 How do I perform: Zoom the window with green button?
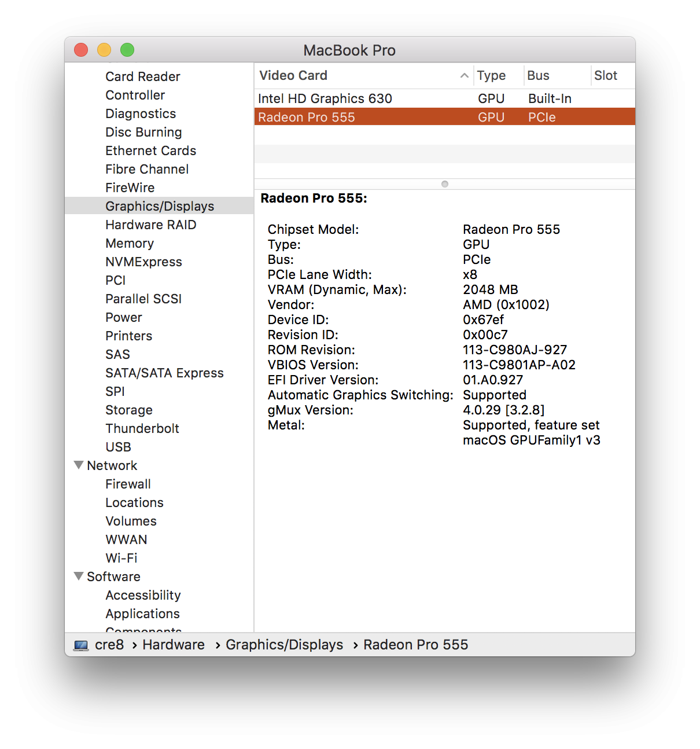[127, 50]
